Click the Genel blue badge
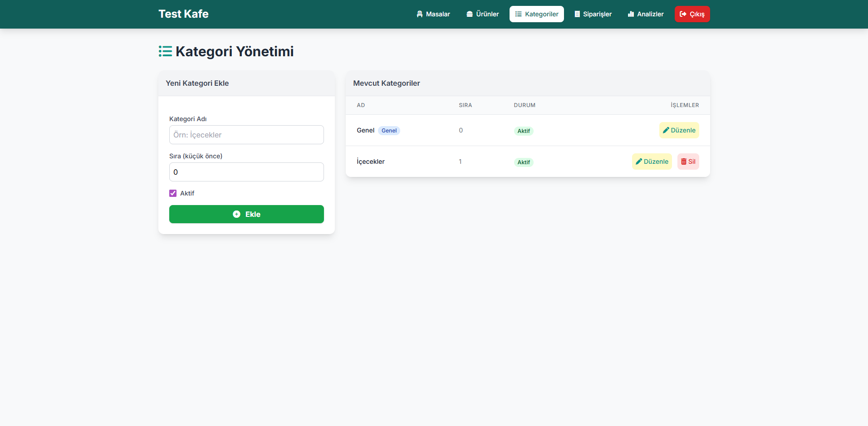The height and width of the screenshot is (426, 868). tap(389, 131)
